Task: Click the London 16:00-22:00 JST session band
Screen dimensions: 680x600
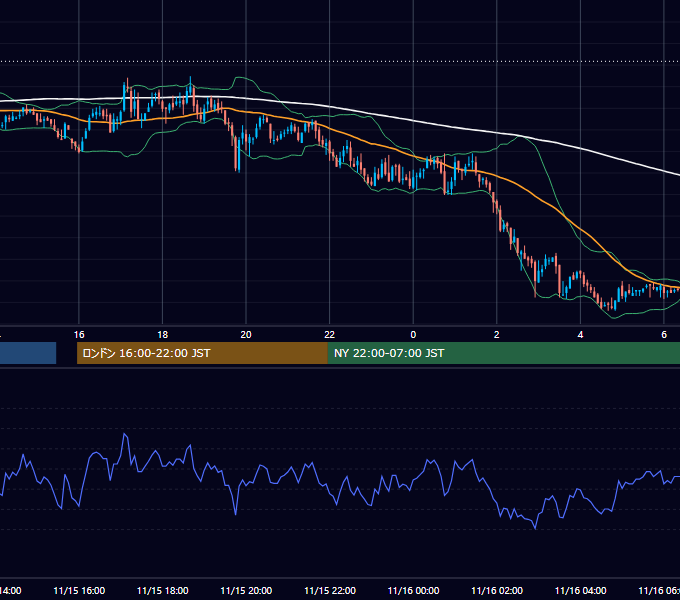Action: 202,353
